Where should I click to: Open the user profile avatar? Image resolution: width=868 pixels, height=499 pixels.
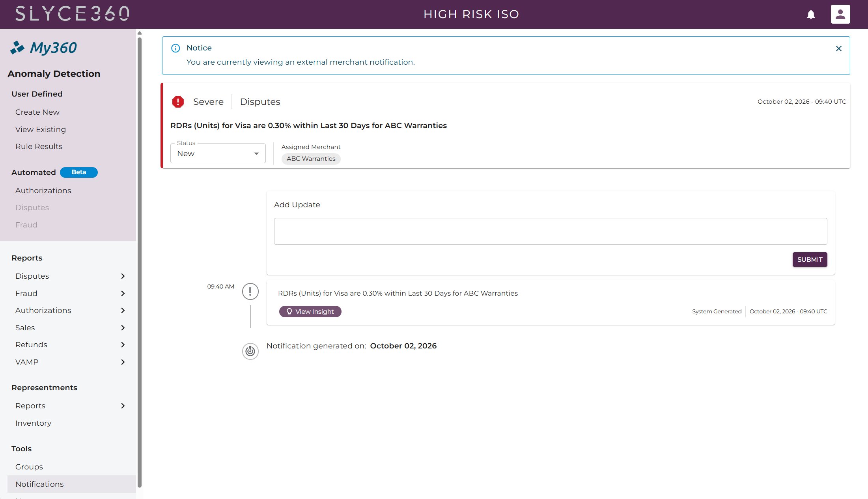click(x=840, y=14)
